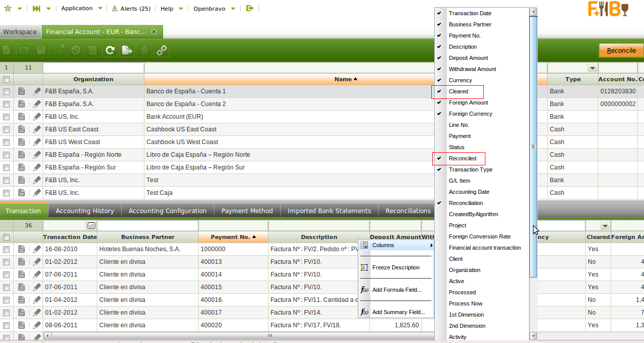Uncheck the Cleared column option
644x343 pixels.
pyautogui.click(x=458, y=92)
